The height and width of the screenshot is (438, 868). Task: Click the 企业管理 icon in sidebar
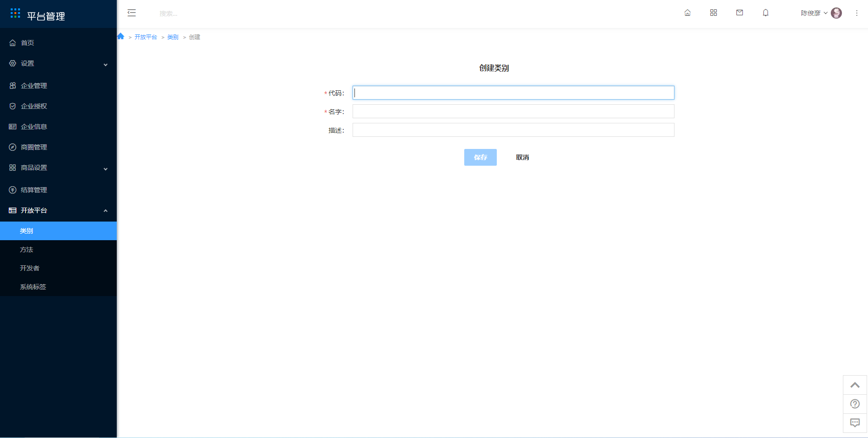(13, 86)
